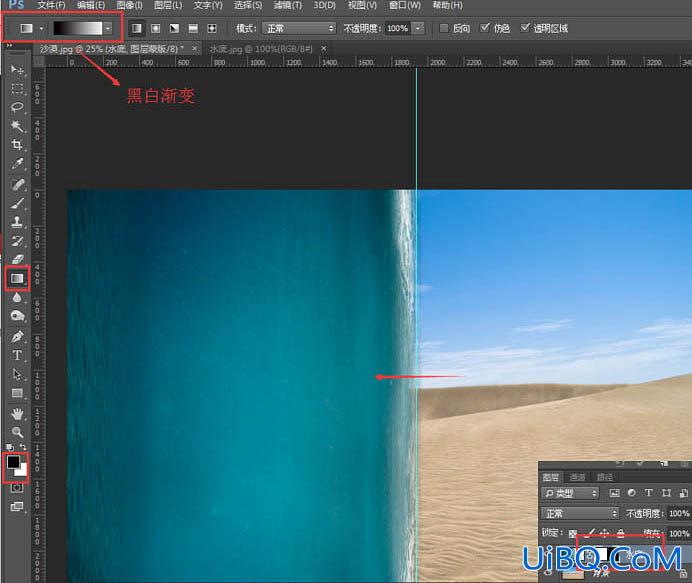Swap foreground and background colors
Viewport: 692px width, 583px height.
[23, 447]
